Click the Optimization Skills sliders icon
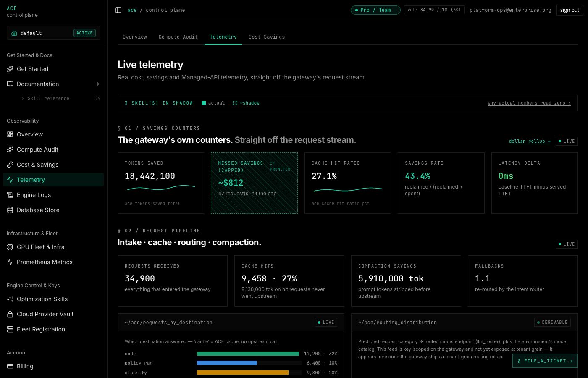This screenshot has height=378, width=588. coord(10,299)
